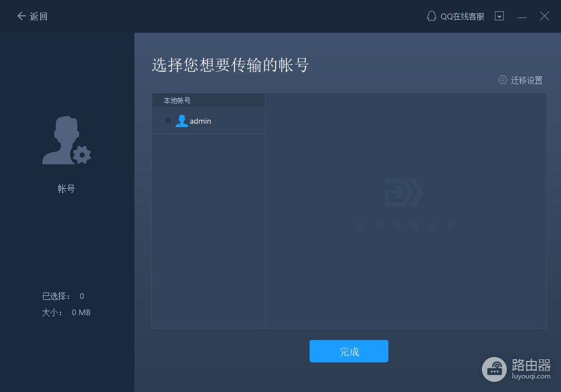Click the 迁移设置 gear icon
Viewport: 561px width, 392px height.
503,80
